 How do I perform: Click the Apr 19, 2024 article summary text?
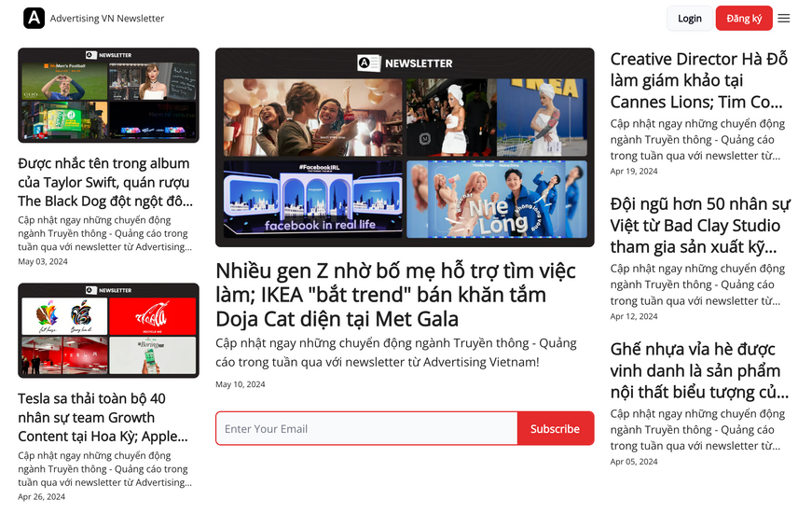pos(697,139)
